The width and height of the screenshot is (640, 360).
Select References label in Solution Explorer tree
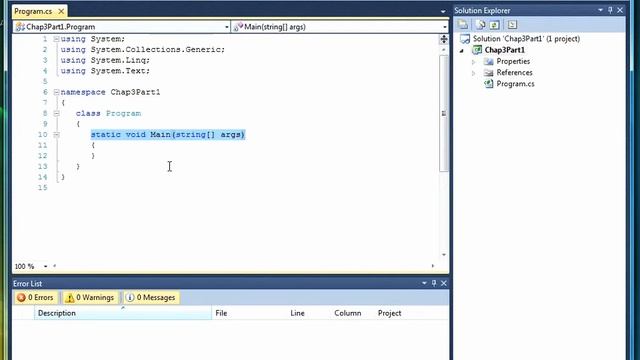click(514, 73)
